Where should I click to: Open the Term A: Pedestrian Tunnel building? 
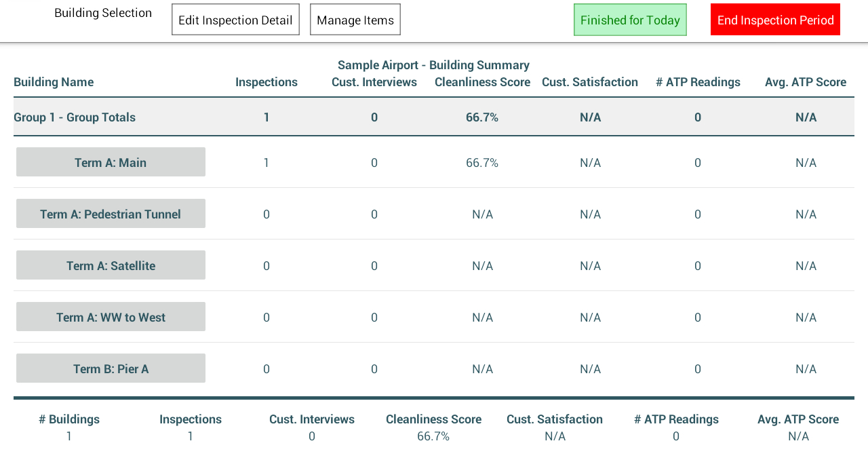tap(111, 214)
